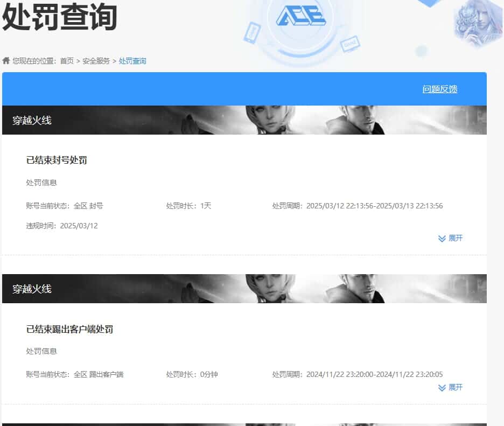Viewport: 504px width, 426px height.
Task: Click 账号当前状态：全区 封号 text
Action: point(65,206)
